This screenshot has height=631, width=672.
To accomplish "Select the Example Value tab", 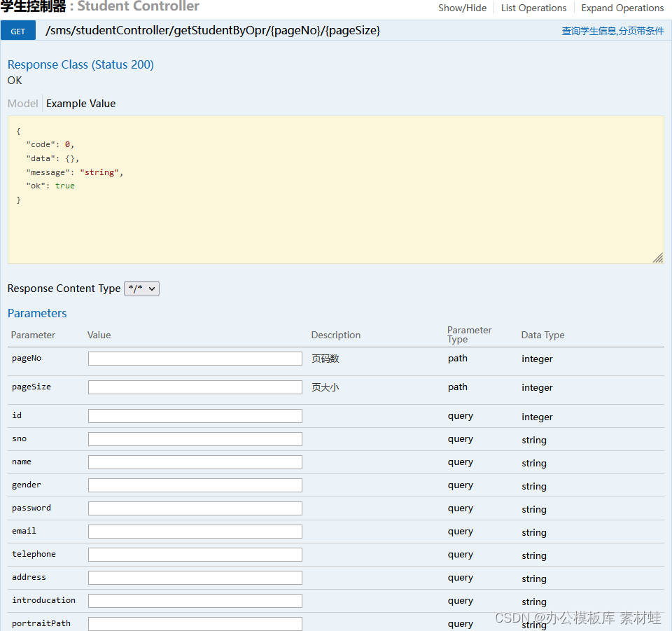I will [80, 104].
